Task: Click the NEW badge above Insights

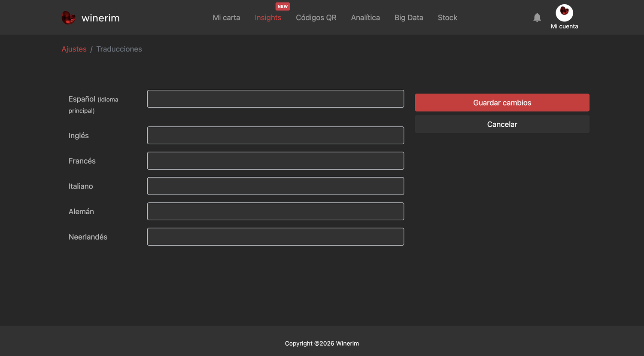Action: 283,6
